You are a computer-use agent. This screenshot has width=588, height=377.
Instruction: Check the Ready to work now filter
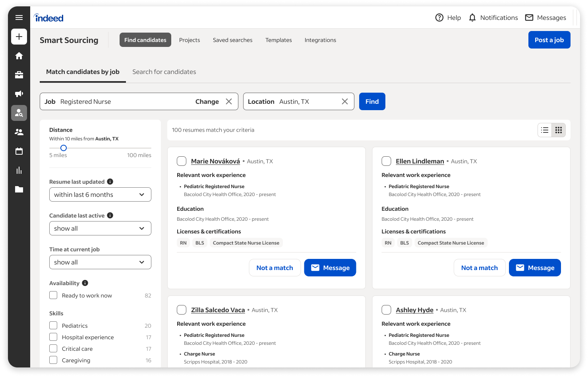[x=53, y=295]
